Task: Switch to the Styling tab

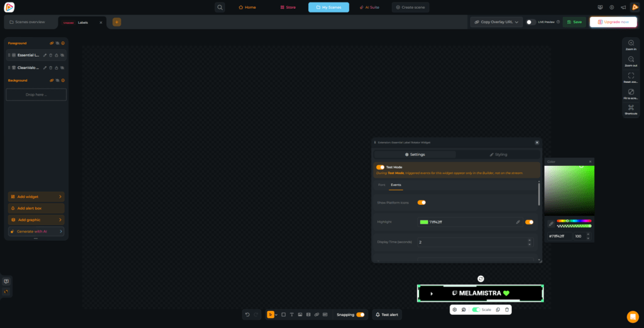Action: [498, 154]
